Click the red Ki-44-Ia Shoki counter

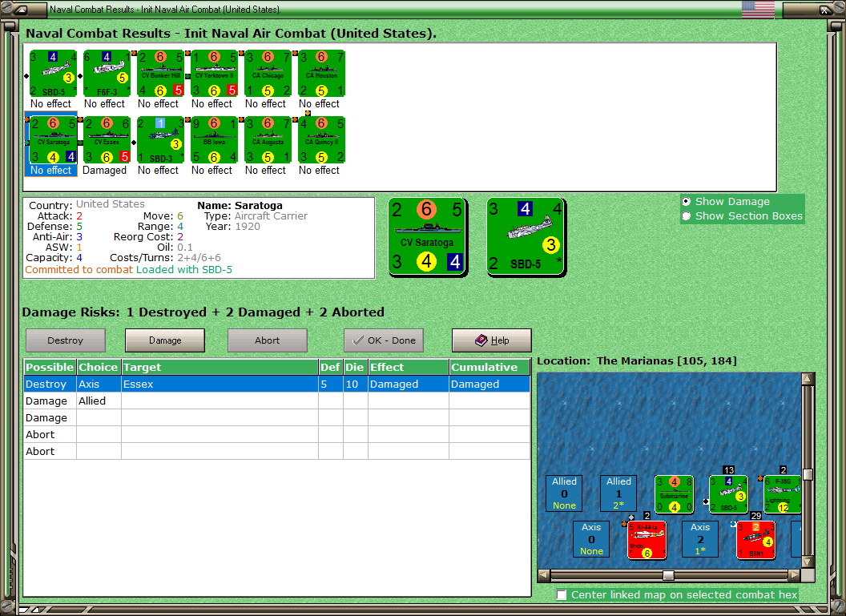coord(647,540)
